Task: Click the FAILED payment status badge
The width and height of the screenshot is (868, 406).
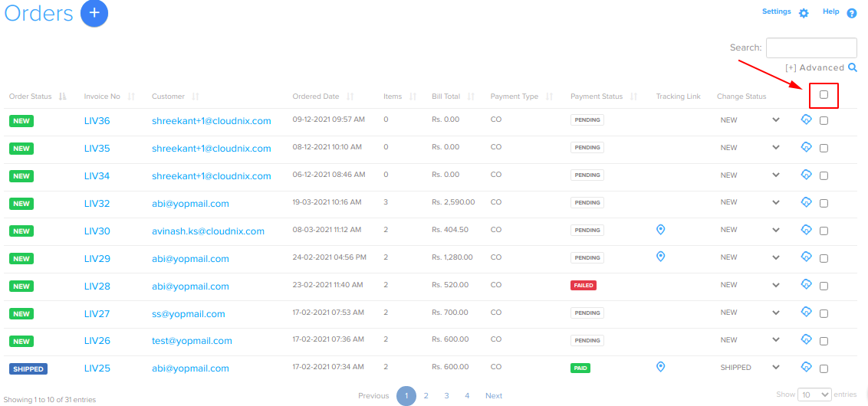Action: pos(584,286)
